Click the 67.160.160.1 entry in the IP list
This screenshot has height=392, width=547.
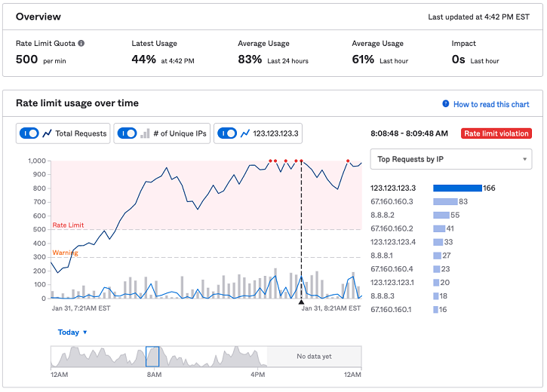point(392,310)
